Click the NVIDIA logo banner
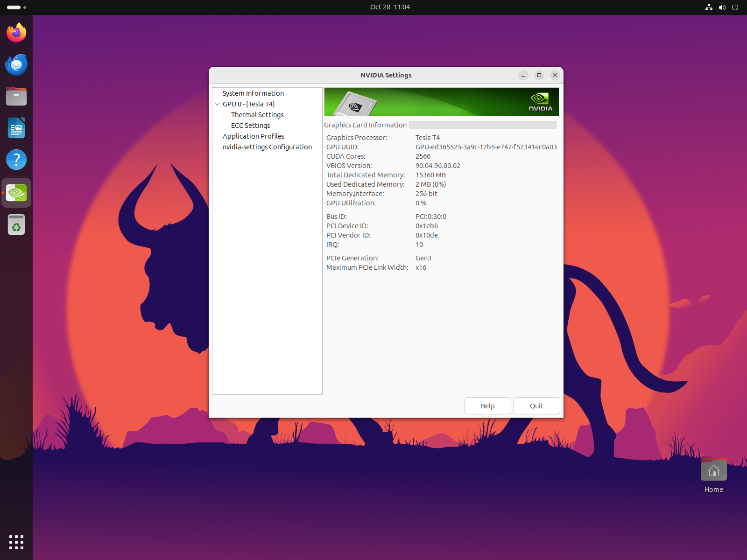 (x=441, y=102)
